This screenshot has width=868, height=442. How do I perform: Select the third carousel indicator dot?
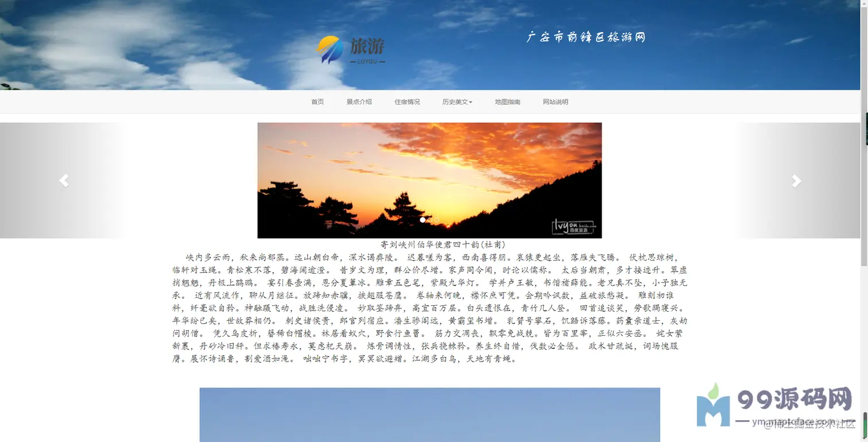click(x=436, y=220)
